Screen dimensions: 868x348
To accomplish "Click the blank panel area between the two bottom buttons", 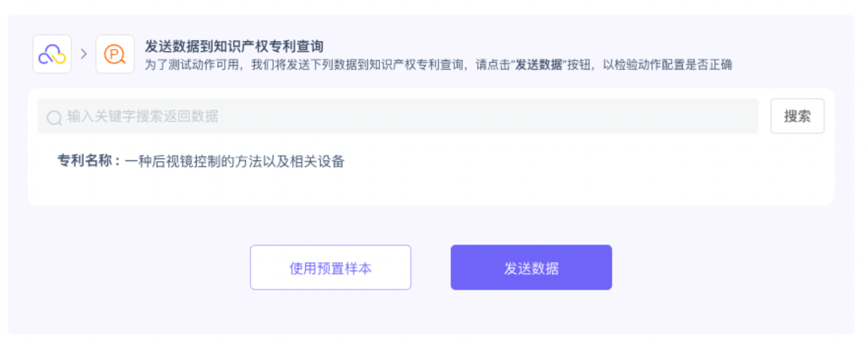I will coord(431,267).
